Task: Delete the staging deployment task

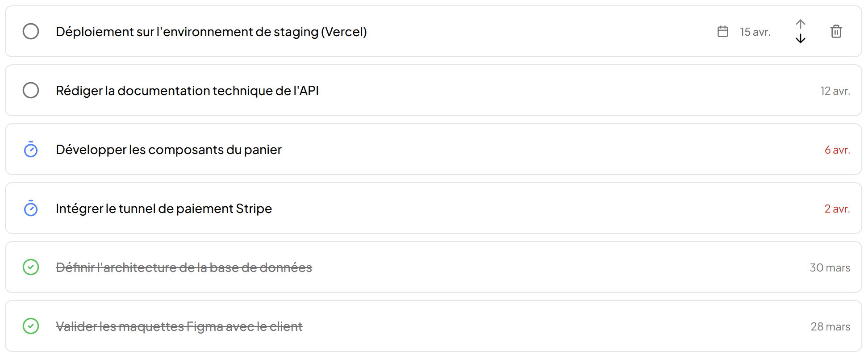Action: 836,31
